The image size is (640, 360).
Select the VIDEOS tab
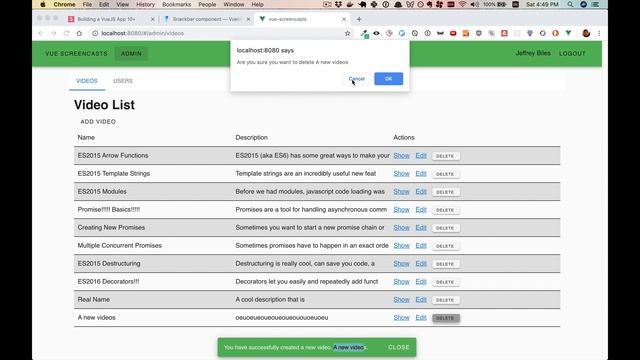click(x=87, y=81)
